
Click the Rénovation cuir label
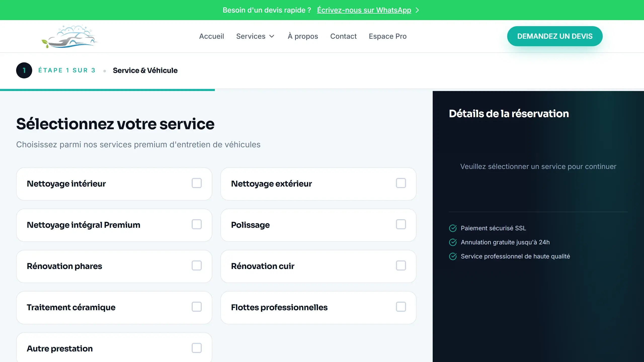263,266
